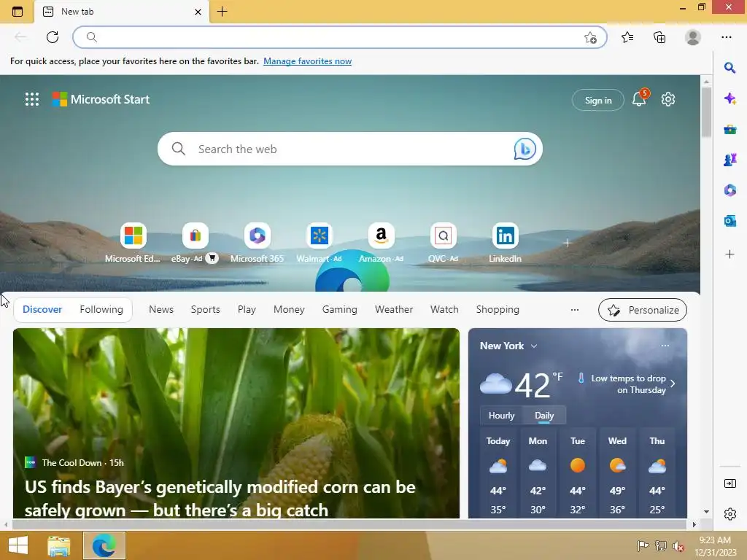Focus the browser address bar
747x560 pixels.
(x=340, y=37)
